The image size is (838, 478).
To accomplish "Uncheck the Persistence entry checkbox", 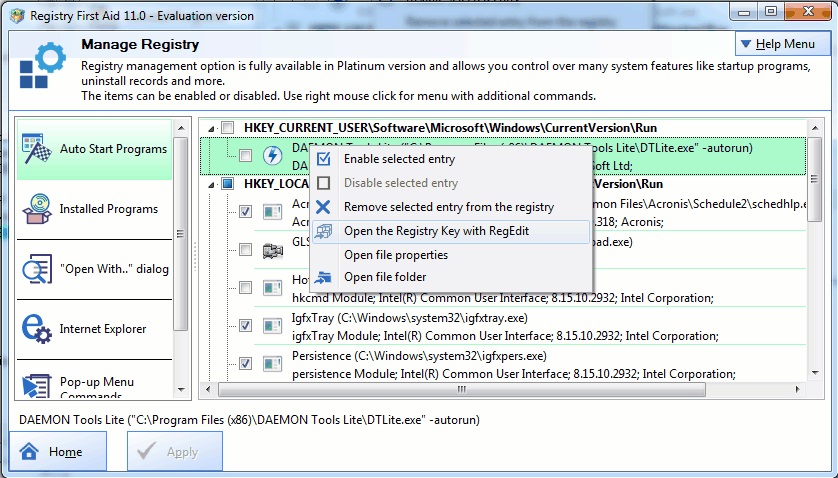I will 245,364.
